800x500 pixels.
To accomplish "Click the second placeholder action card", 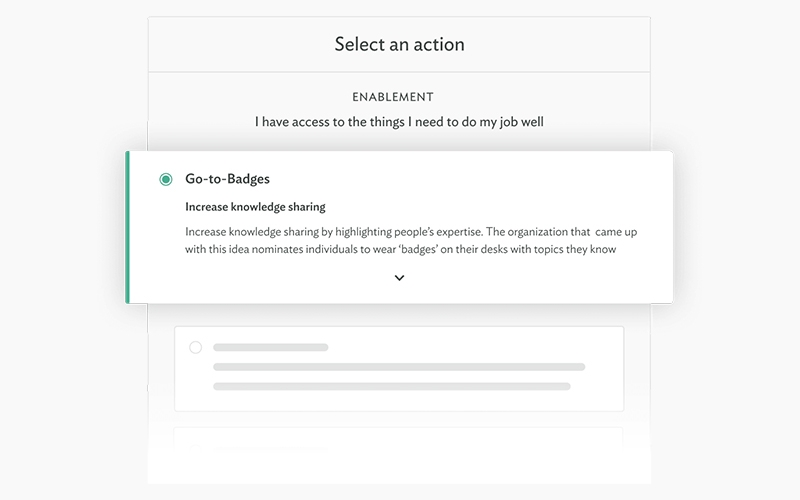I will (399, 368).
